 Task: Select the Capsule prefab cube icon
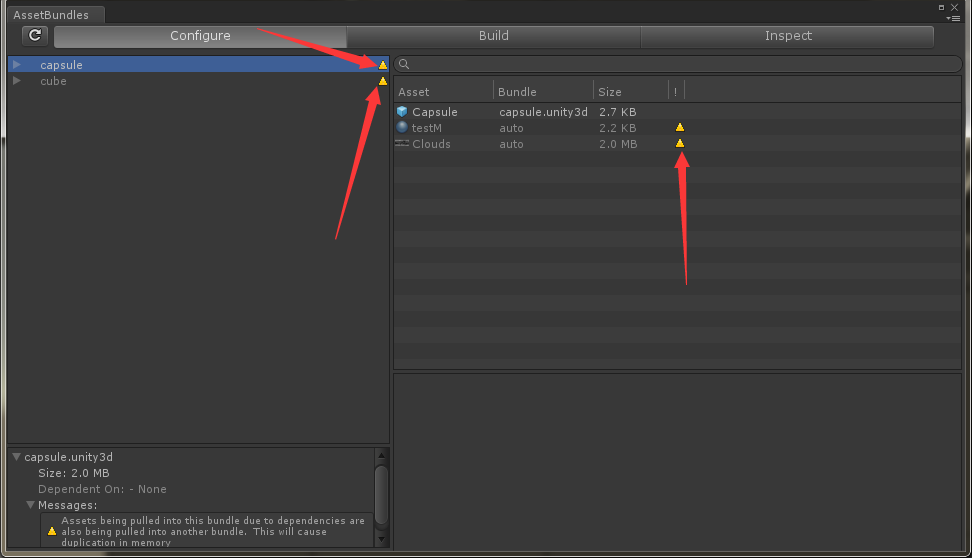pyautogui.click(x=402, y=112)
